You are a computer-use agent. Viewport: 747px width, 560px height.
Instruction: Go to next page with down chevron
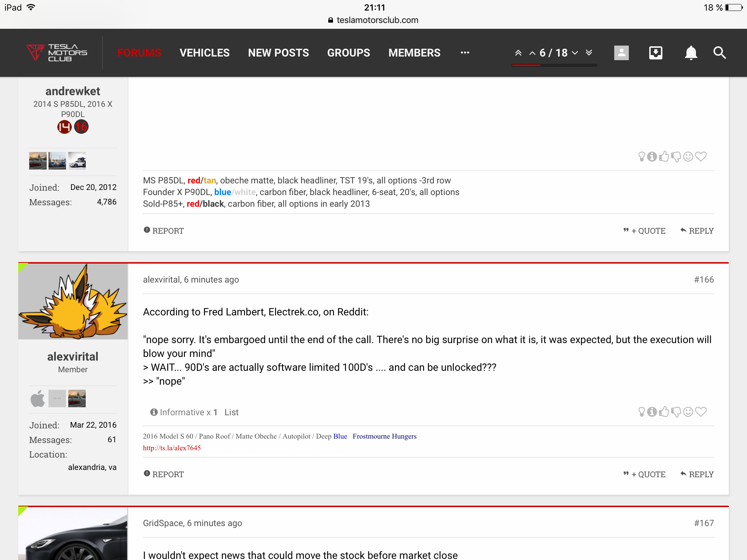575,53
